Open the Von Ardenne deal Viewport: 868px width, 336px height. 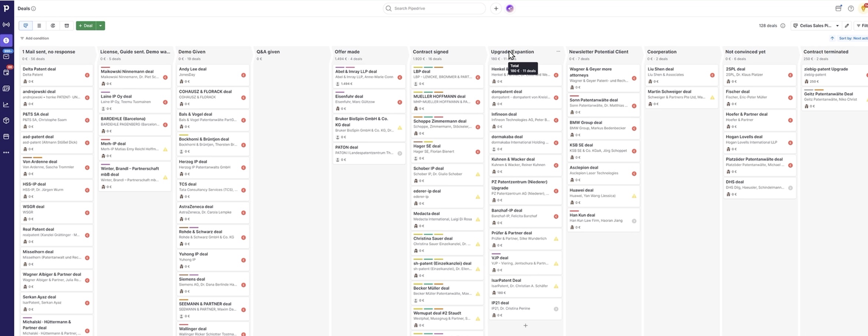pyautogui.click(x=56, y=166)
